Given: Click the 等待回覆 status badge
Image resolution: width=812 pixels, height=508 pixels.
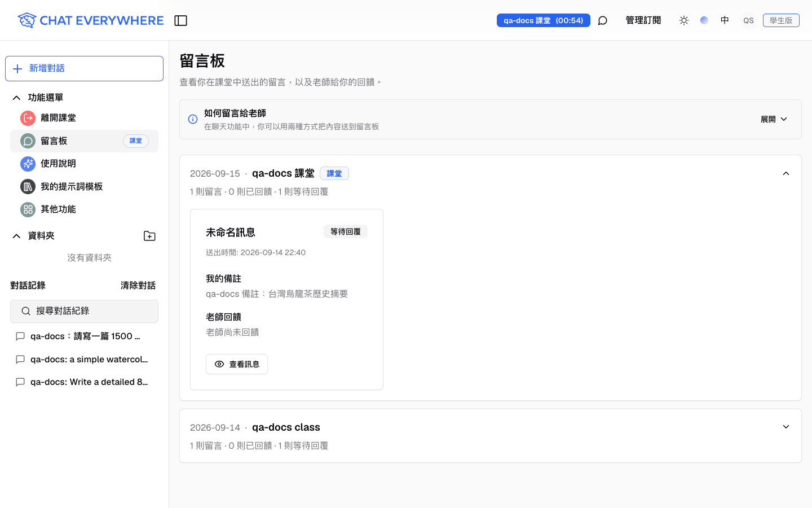Looking at the screenshot, I should (346, 231).
